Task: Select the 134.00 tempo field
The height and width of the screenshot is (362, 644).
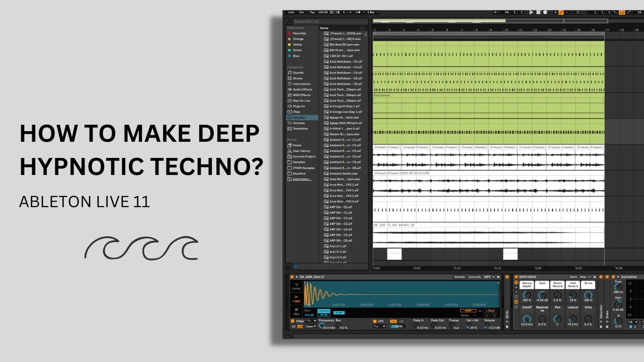Action: pos(323,12)
